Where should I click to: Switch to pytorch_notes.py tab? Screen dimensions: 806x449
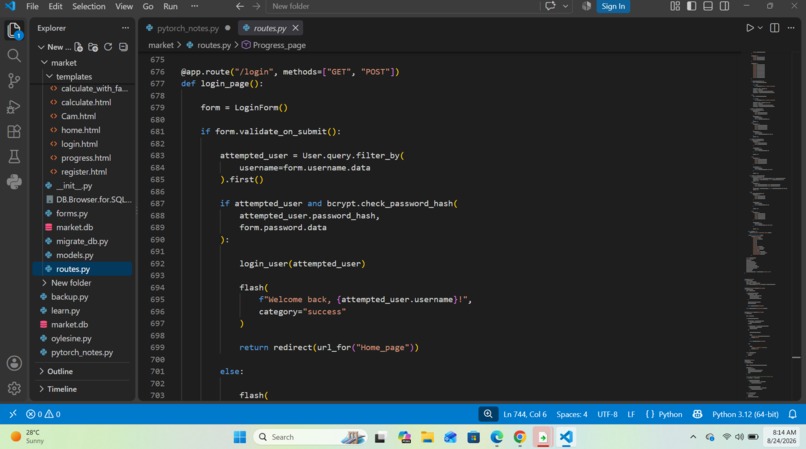click(x=188, y=28)
